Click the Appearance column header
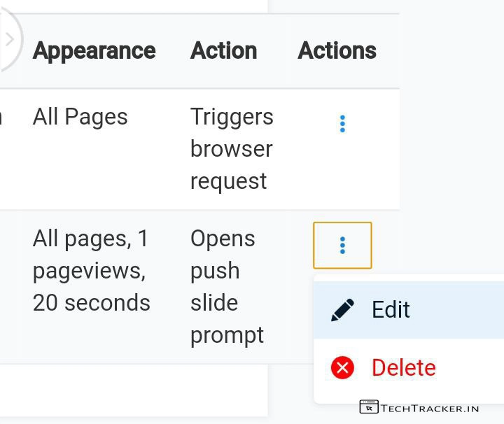 pyautogui.click(x=94, y=50)
